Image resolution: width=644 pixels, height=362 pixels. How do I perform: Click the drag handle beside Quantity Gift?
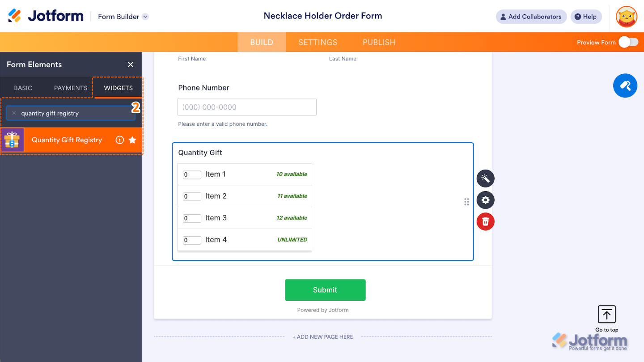point(466,202)
